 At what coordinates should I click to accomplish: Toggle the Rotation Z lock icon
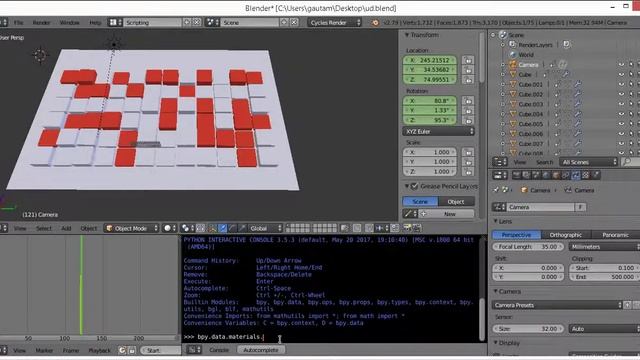pyautogui.click(x=468, y=120)
